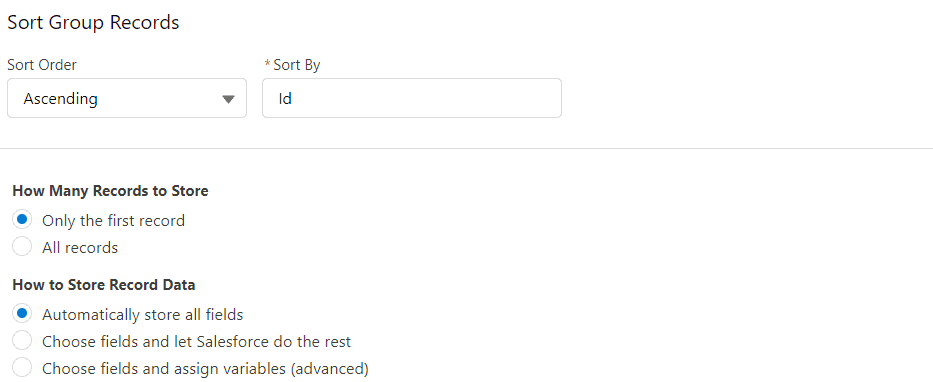
Task: Click the Sort Order field label
Action: pos(42,65)
